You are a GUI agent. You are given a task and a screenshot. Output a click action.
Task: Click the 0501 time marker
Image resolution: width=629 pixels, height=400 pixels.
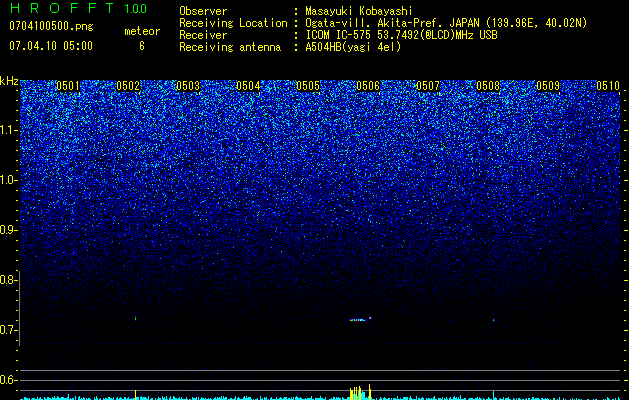click(68, 86)
